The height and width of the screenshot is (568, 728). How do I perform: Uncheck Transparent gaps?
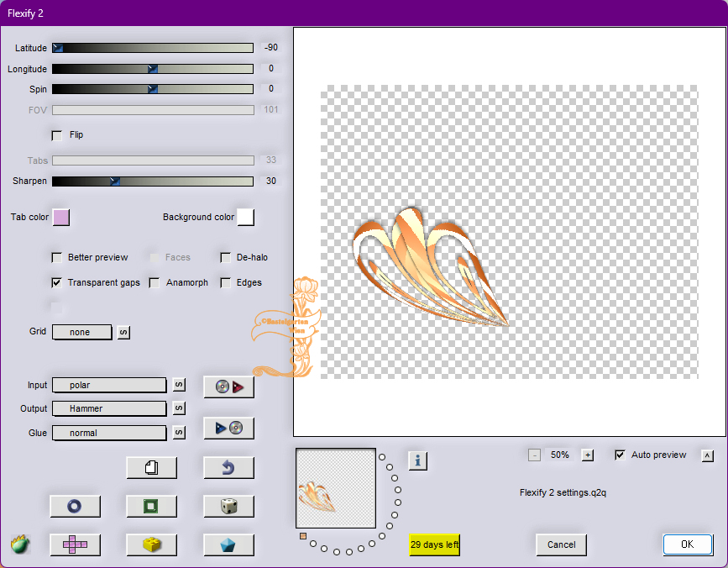click(56, 283)
